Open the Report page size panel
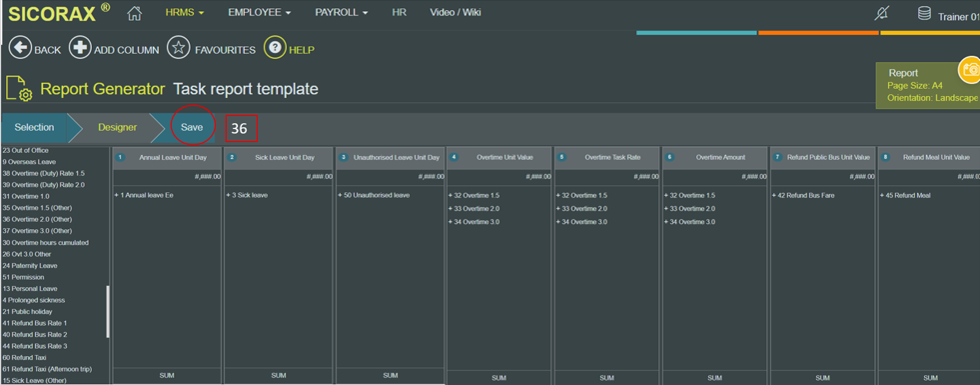This screenshot has width=980, height=385. point(927,86)
